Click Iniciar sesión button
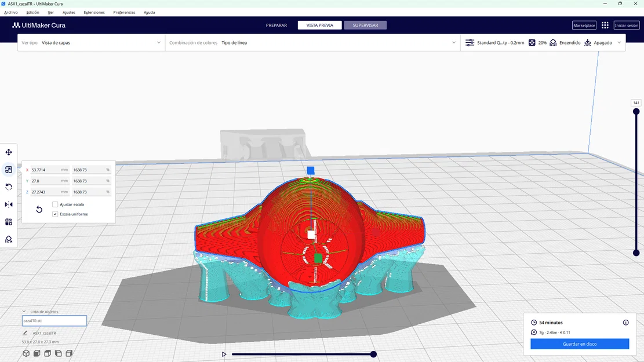Image resolution: width=644 pixels, height=362 pixels. [627, 25]
